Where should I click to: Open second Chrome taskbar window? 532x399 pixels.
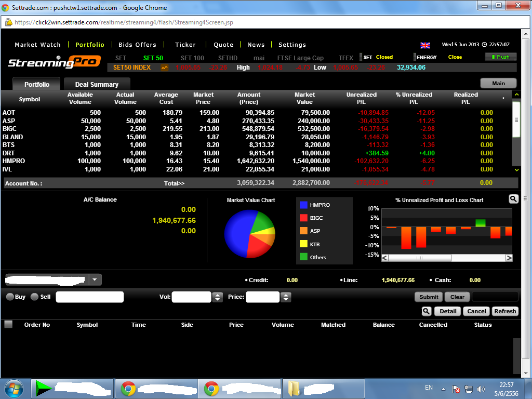[240, 389]
